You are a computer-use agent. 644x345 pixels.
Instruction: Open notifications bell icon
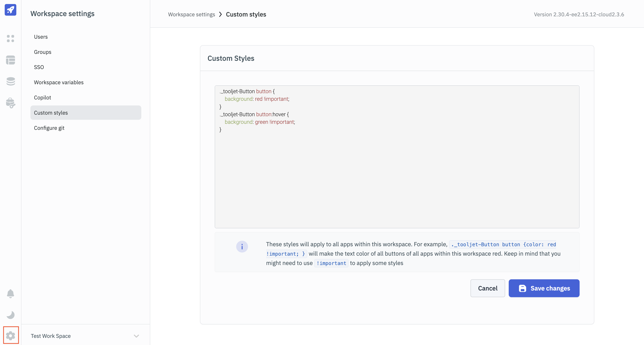[x=11, y=294]
